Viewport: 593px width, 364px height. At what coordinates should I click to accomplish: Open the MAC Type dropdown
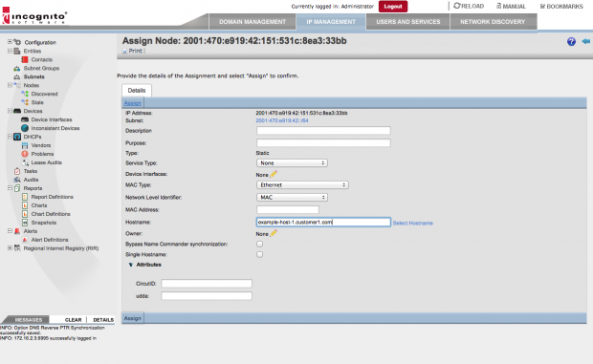click(302, 185)
